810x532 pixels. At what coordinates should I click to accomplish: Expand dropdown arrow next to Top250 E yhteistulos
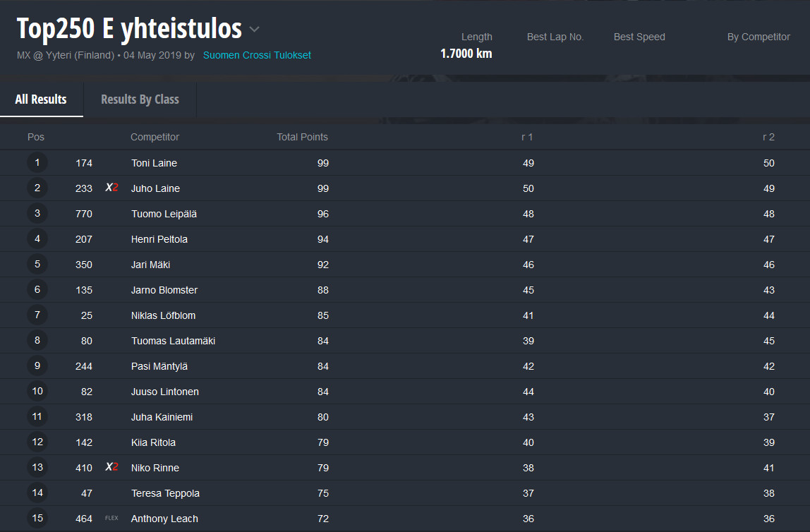point(254,29)
